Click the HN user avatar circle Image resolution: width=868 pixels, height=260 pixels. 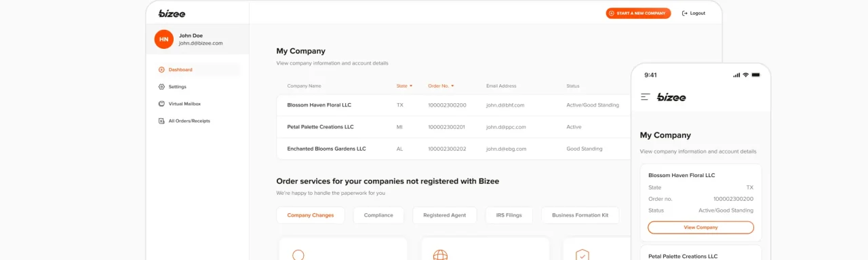(164, 39)
